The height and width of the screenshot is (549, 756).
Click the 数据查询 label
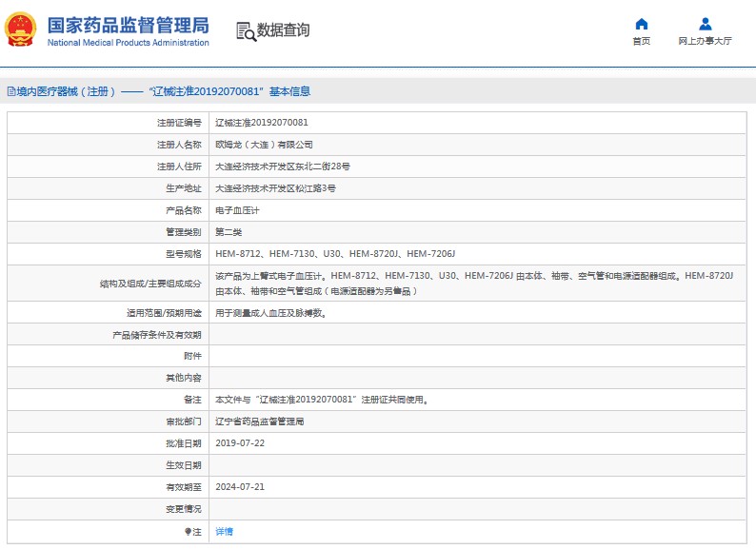tap(283, 29)
